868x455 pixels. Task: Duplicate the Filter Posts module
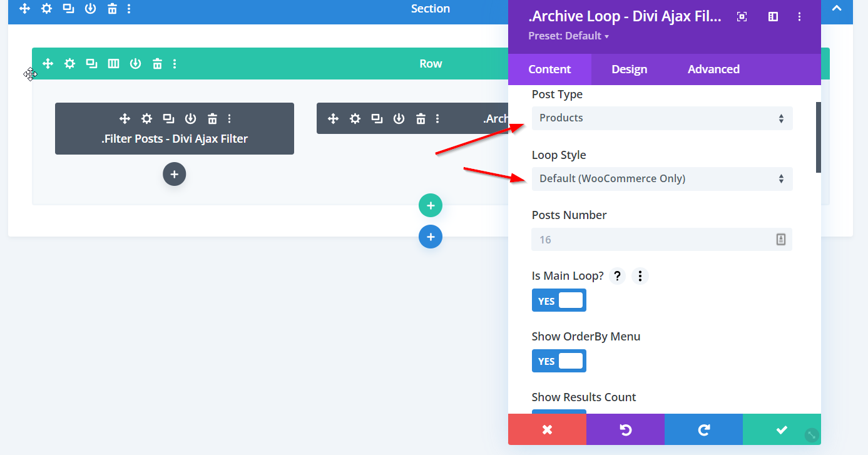point(168,118)
